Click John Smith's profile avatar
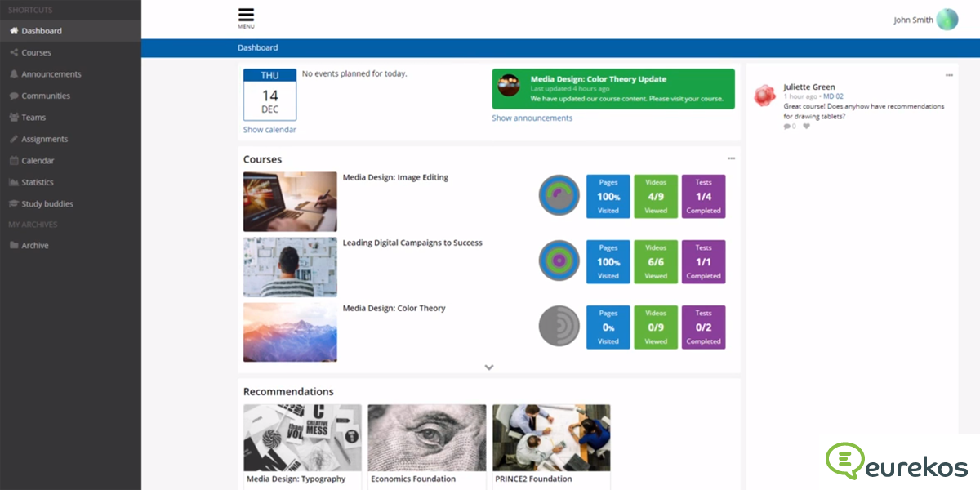Screen dimensions: 980x490 [x=947, y=20]
